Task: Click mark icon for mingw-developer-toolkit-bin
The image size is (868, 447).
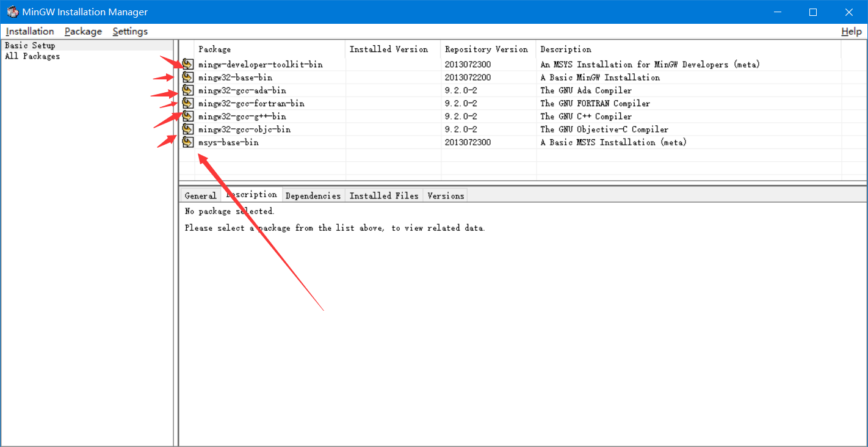Action: [x=188, y=64]
